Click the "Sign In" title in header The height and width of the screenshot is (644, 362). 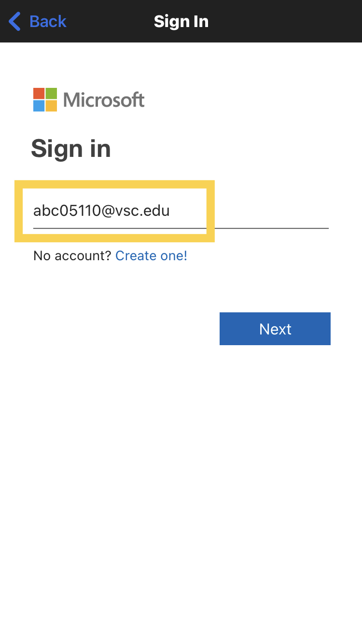tap(181, 22)
